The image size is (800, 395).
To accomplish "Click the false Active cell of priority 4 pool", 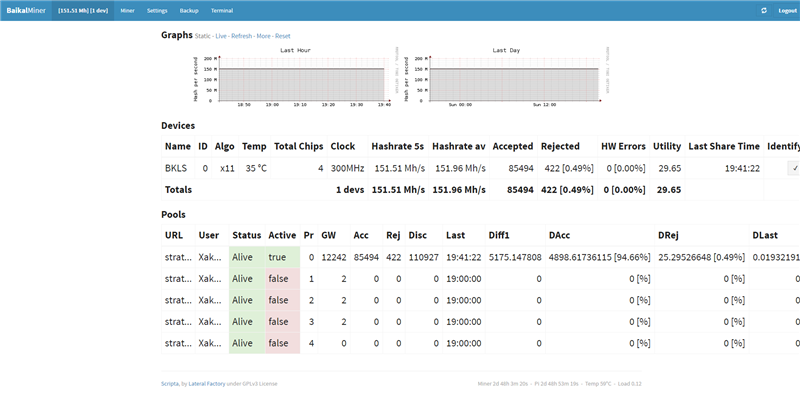I will coord(283,343).
